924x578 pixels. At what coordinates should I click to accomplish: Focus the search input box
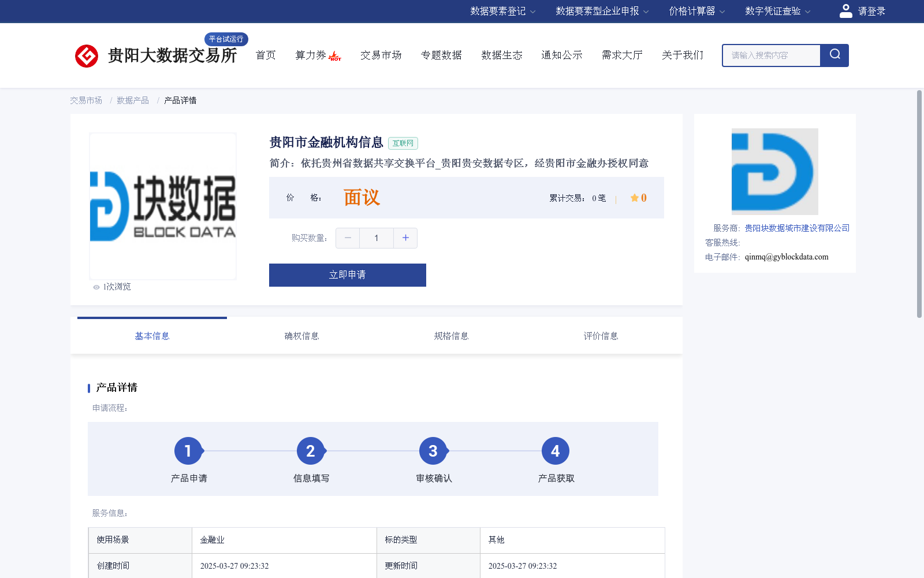click(772, 55)
